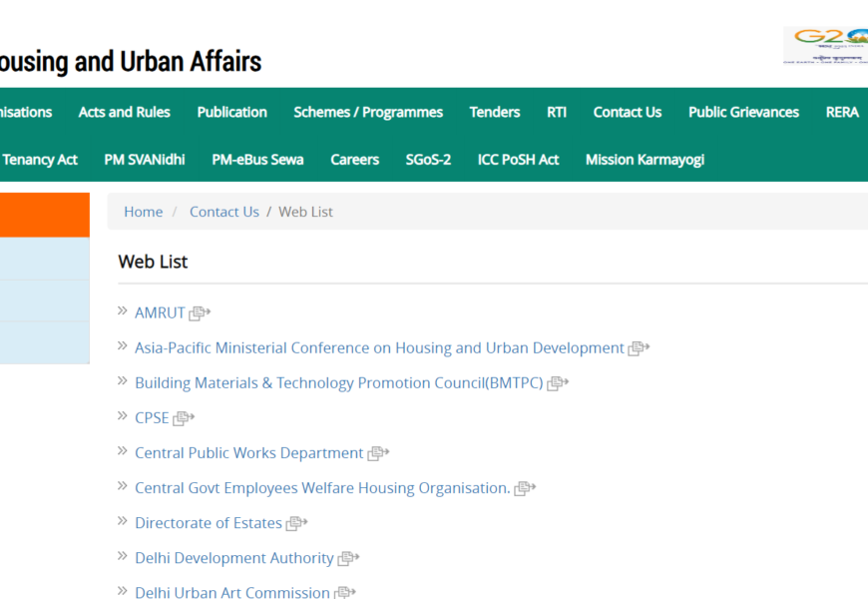Click Contact Us in the breadcrumb
Screen dimensions: 868x599
click(x=224, y=212)
